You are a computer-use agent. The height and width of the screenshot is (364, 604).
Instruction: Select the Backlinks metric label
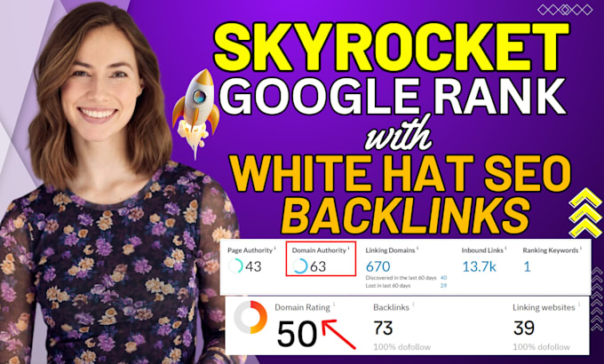point(391,307)
